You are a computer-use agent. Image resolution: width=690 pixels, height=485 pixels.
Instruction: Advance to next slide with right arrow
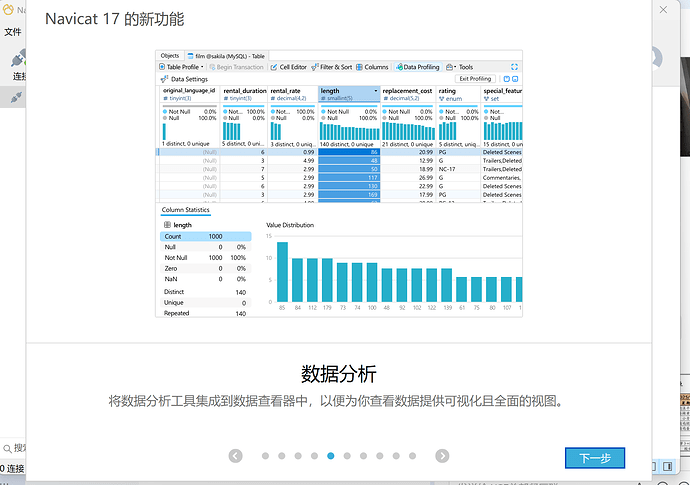coord(442,456)
